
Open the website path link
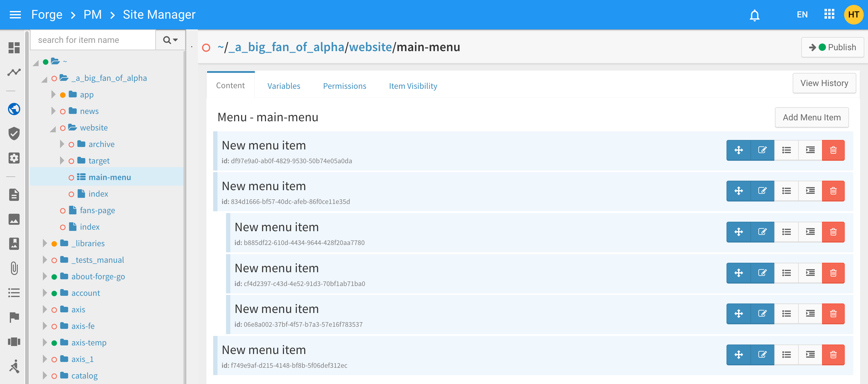370,47
